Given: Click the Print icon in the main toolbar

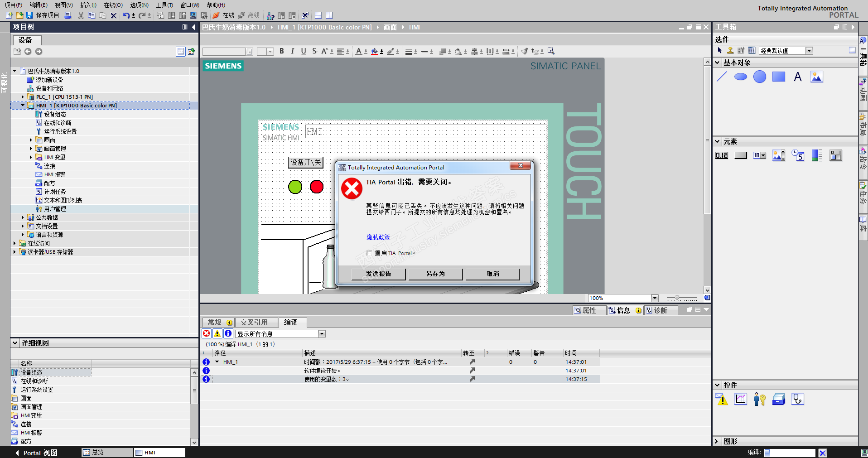Looking at the screenshot, I should 68,15.
